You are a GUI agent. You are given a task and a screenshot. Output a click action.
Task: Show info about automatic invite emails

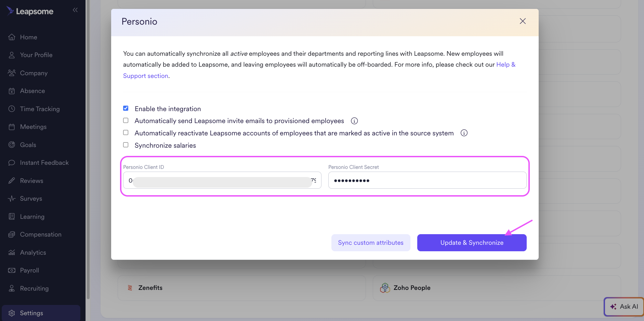pos(354,121)
